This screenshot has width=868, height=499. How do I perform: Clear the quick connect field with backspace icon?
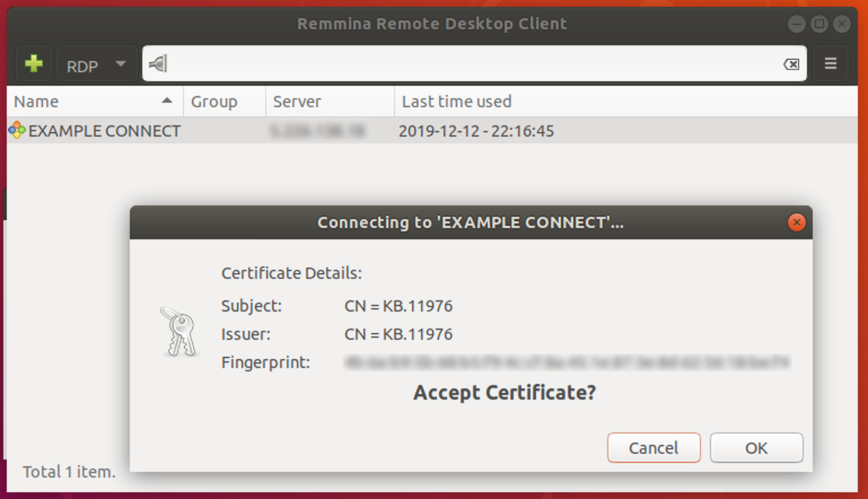point(791,64)
